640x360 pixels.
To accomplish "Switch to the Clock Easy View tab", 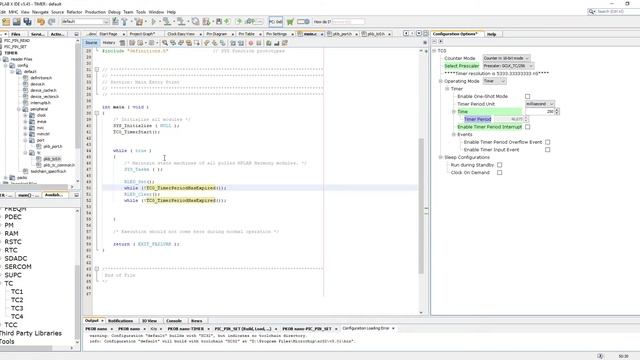I will click(181, 34).
